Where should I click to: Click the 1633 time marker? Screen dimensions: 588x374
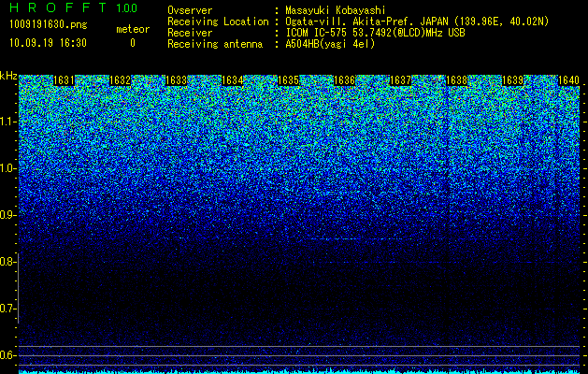coord(176,80)
